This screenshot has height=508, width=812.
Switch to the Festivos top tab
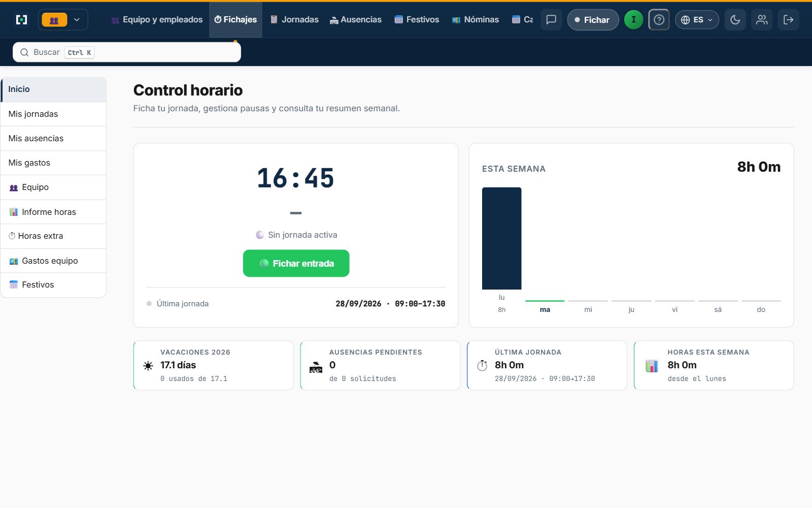point(417,20)
